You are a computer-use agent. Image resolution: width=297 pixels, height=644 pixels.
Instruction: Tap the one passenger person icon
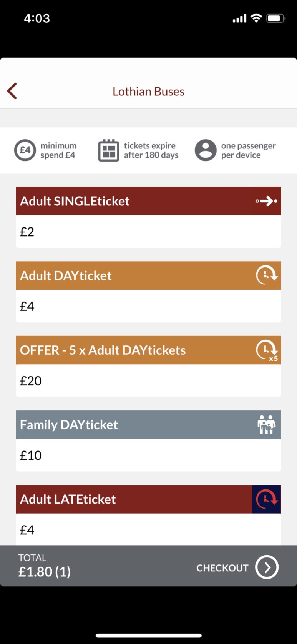[x=206, y=150]
